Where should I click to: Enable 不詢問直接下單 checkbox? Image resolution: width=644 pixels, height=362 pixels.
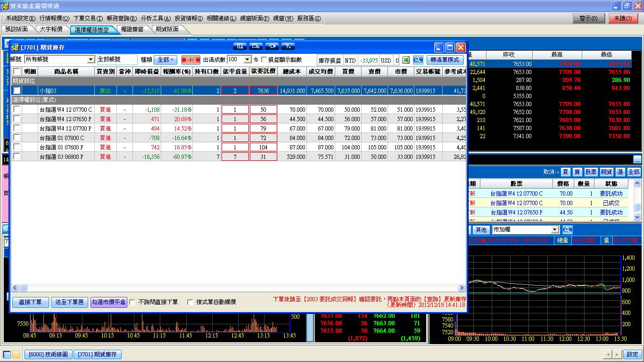click(x=132, y=302)
